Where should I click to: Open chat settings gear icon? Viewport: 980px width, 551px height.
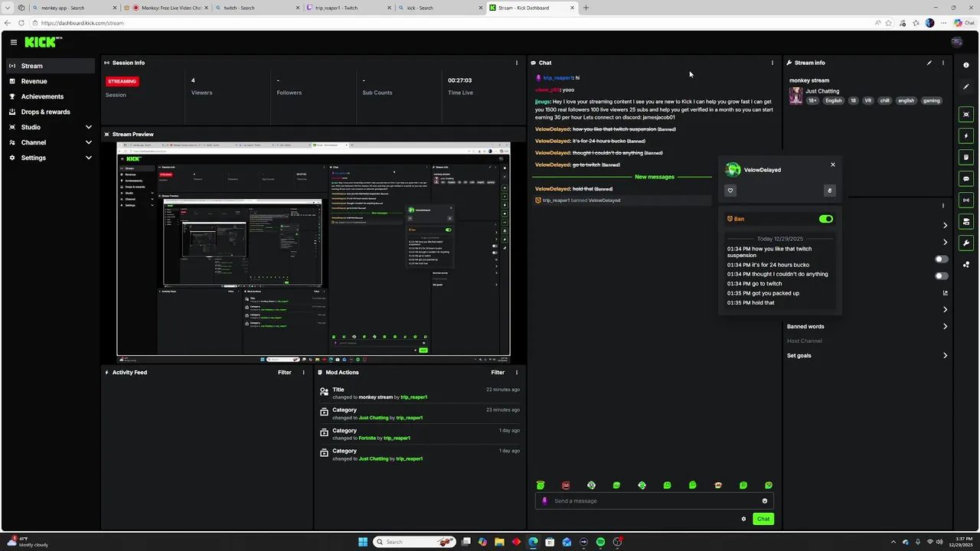[743, 519]
